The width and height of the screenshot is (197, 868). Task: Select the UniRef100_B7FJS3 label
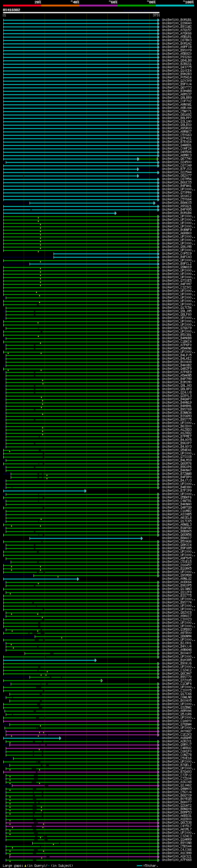click(x=176, y=169)
